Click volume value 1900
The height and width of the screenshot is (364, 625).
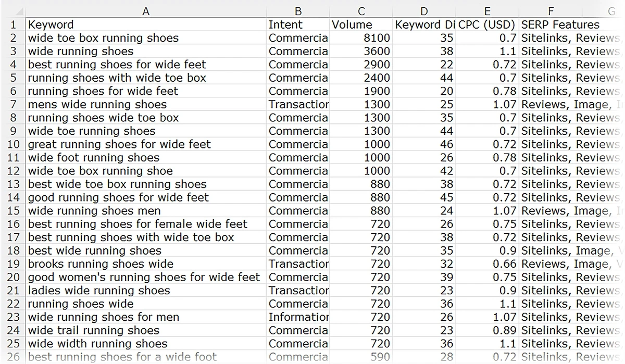pyautogui.click(x=361, y=91)
